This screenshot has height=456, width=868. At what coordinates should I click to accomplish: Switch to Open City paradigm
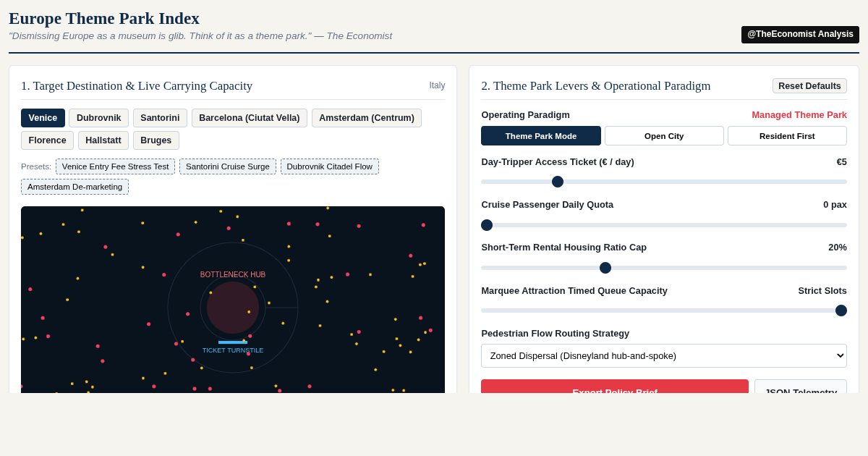coord(664,136)
